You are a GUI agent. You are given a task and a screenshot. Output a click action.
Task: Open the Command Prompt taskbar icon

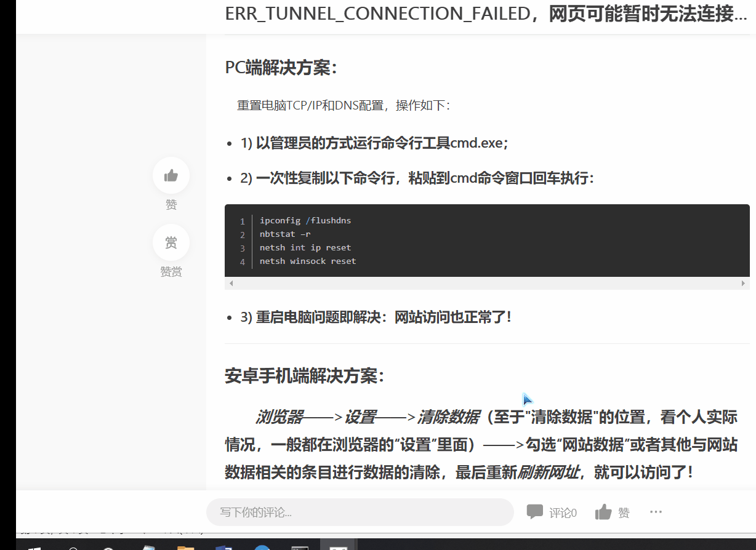click(300, 548)
